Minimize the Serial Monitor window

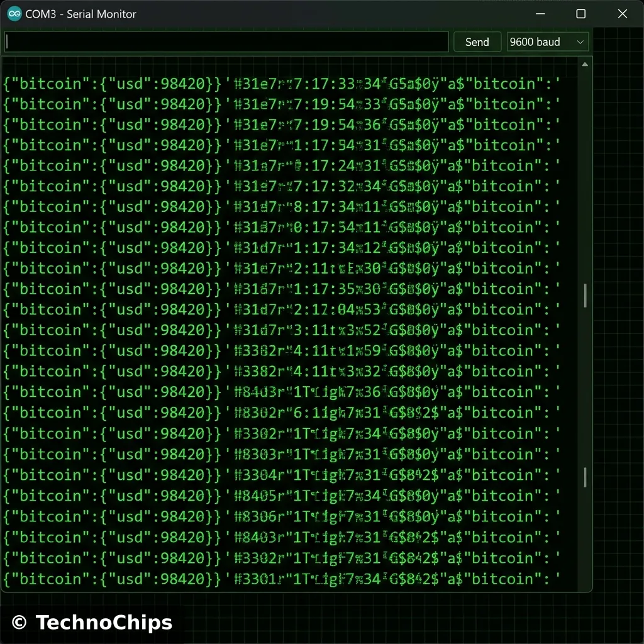(540, 14)
